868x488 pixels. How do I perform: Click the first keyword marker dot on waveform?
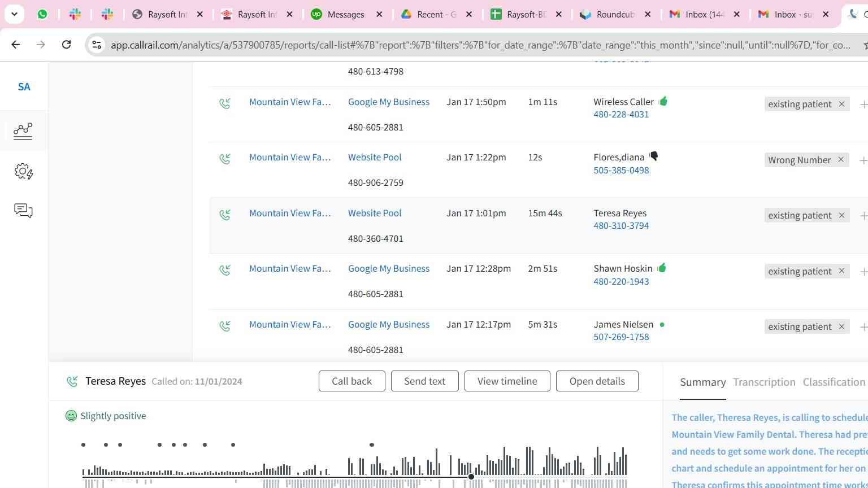(x=83, y=445)
